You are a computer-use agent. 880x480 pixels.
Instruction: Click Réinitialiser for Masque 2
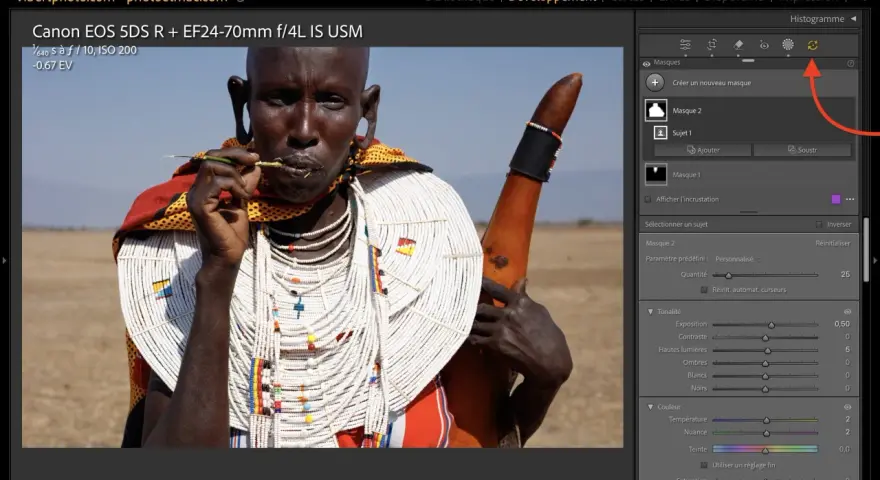tap(833, 243)
